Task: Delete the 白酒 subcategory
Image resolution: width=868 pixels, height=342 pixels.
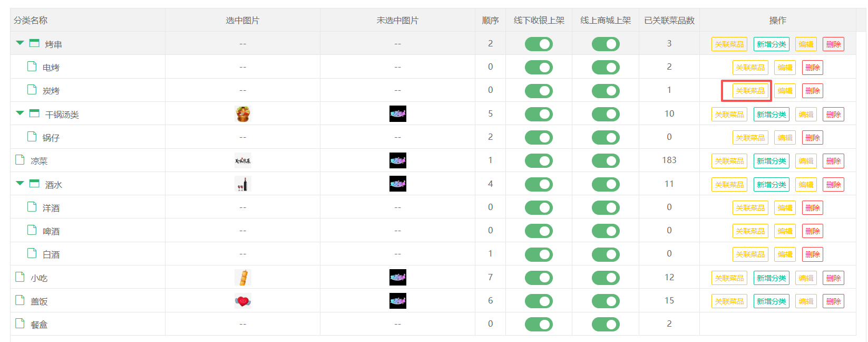Action: tap(812, 254)
